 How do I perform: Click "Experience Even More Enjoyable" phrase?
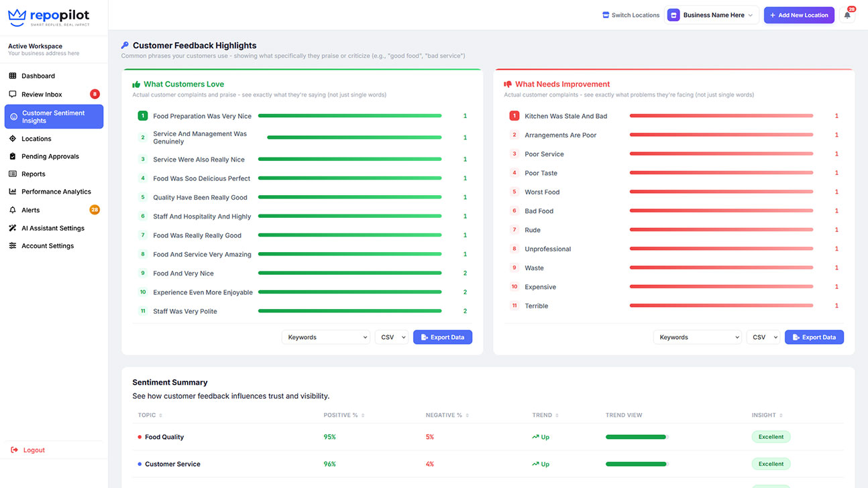(x=203, y=292)
